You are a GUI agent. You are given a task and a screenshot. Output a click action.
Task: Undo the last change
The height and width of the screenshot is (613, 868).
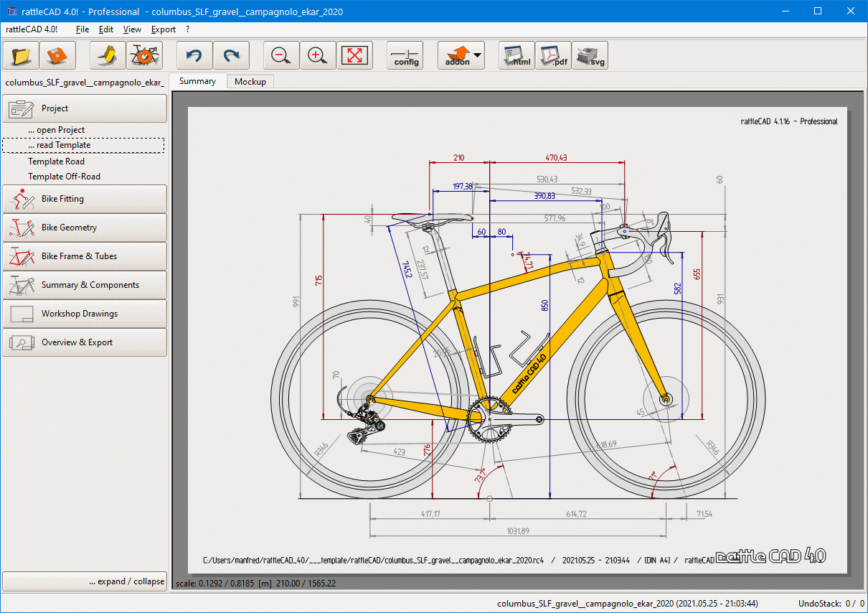(x=195, y=55)
